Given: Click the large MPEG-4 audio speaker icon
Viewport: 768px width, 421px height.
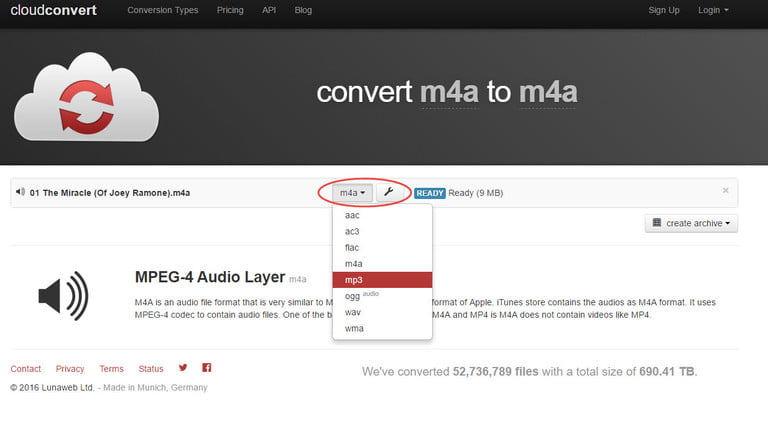Looking at the screenshot, I should (64, 296).
